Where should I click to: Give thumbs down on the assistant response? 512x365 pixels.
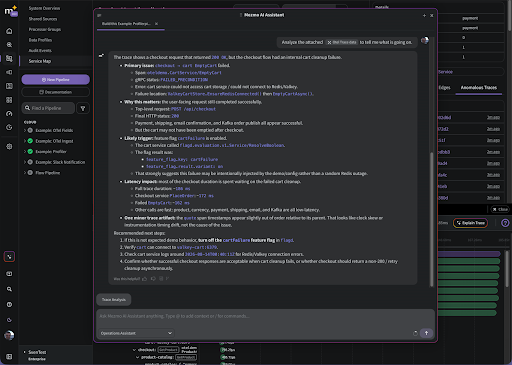[x=153, y=279]
